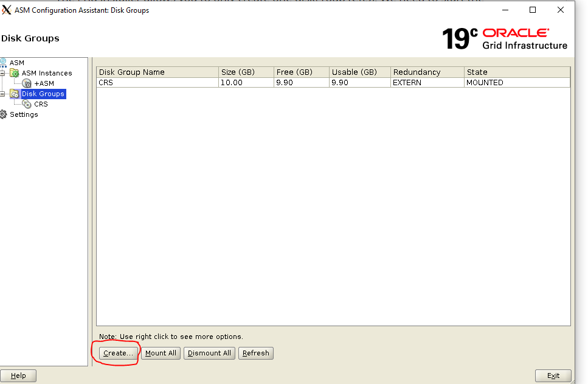
Task: Click Create... to add a disk group
Action: [118, 353]
